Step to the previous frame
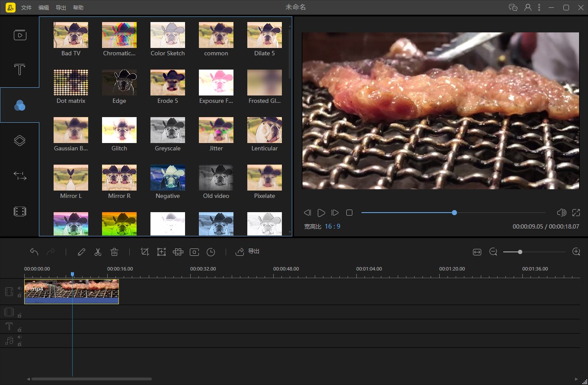588x385 pixels. 307,213
